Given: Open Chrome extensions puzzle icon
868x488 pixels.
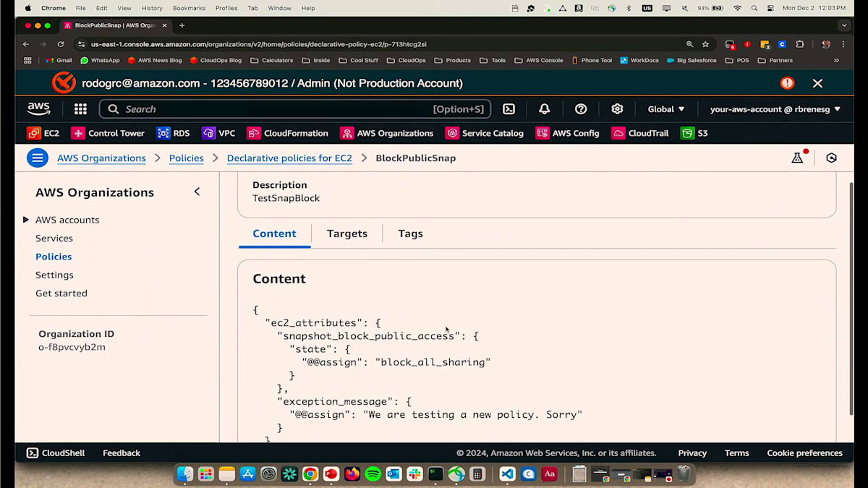Looking at the screenshot, I should click(x=799, y=44).
